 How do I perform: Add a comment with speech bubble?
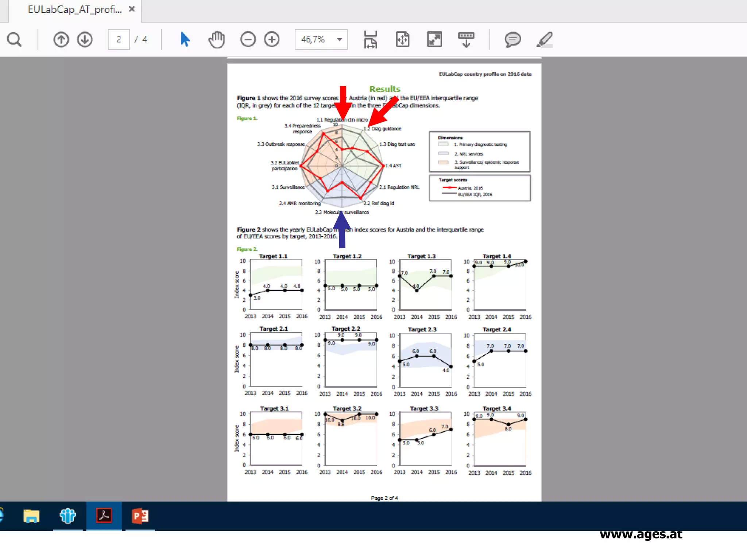512,39
